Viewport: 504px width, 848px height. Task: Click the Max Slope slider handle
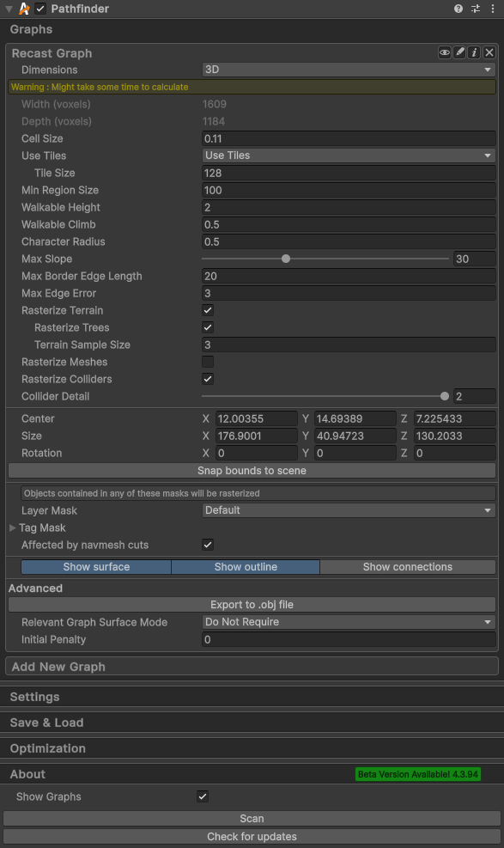click(x=286, y=259)
